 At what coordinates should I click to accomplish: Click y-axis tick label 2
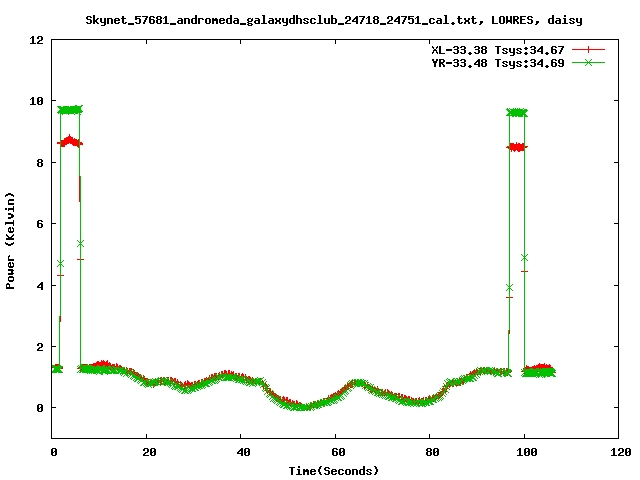[x=40, y=347]
